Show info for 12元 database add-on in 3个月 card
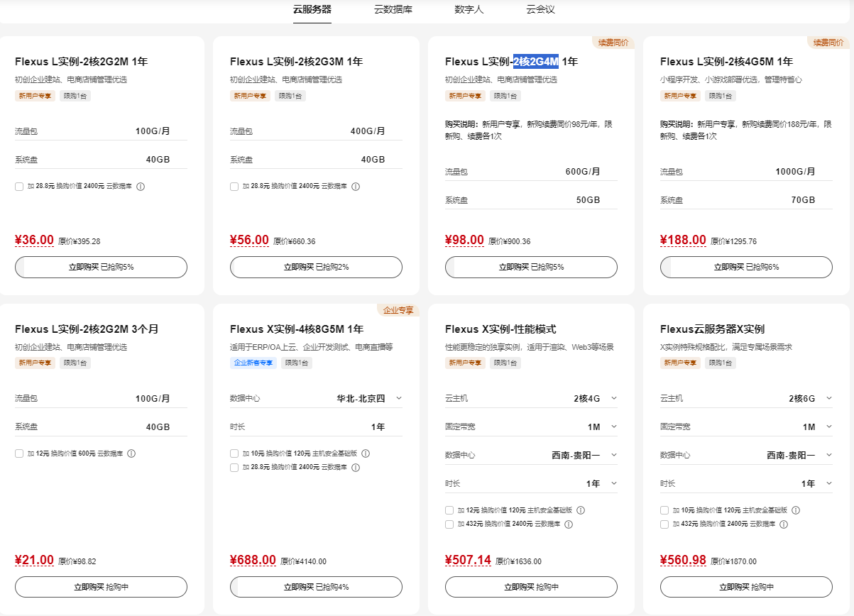The width and height of the screenshot is (854, 616). [131, 453]
